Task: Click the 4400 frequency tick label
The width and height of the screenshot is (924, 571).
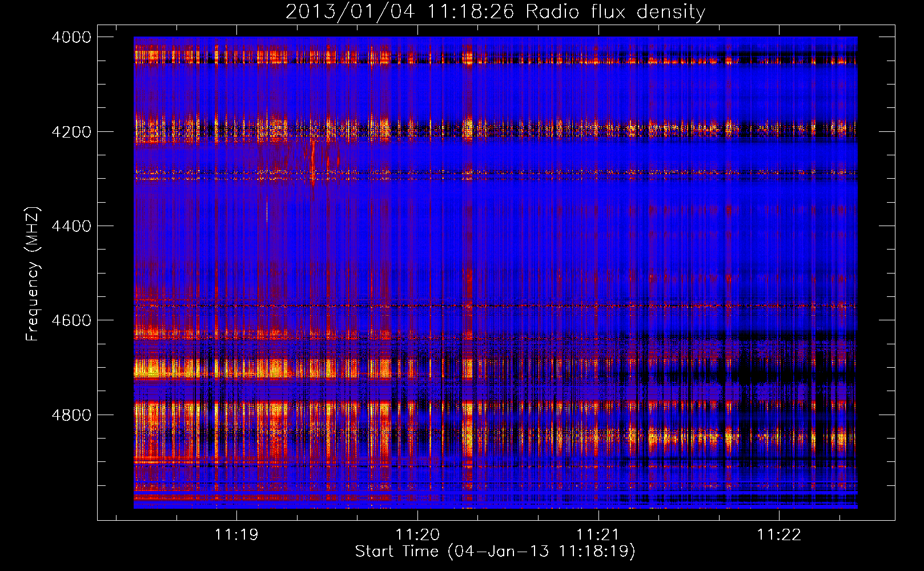Action: [x=71, y=226]
